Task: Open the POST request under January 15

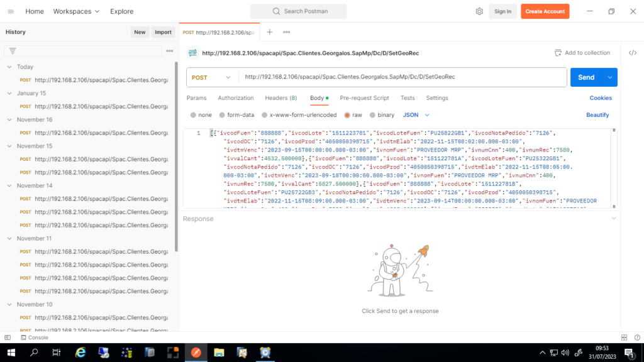Action: (x=94, y=107)
